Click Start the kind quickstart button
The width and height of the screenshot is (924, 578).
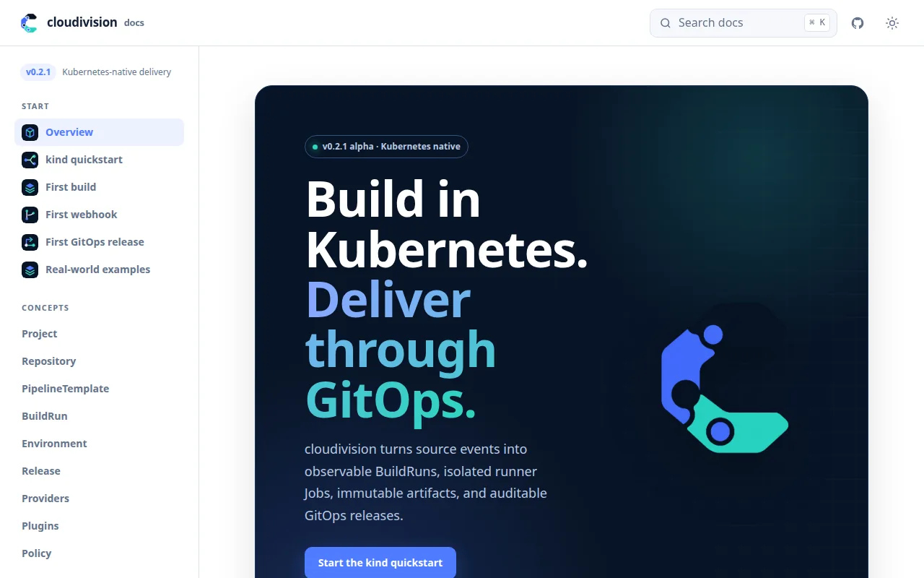click(380, 562)
